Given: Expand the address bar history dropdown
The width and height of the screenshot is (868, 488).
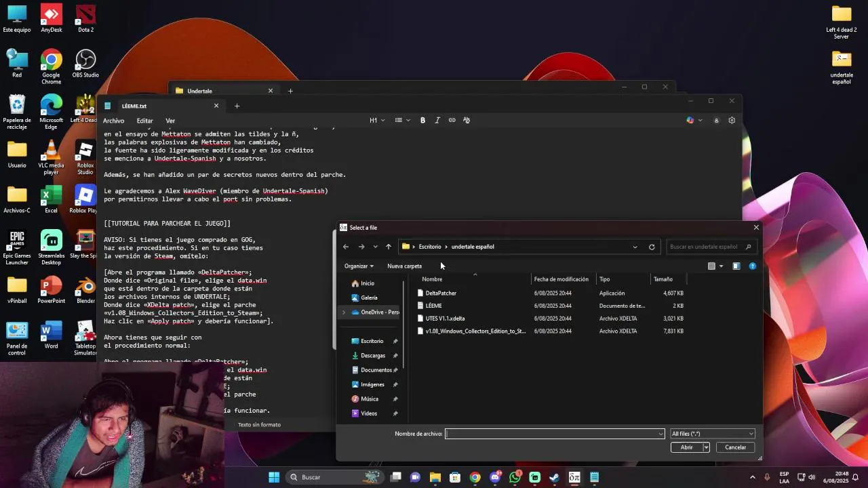Looking at the screenshot, I should 635,247.
